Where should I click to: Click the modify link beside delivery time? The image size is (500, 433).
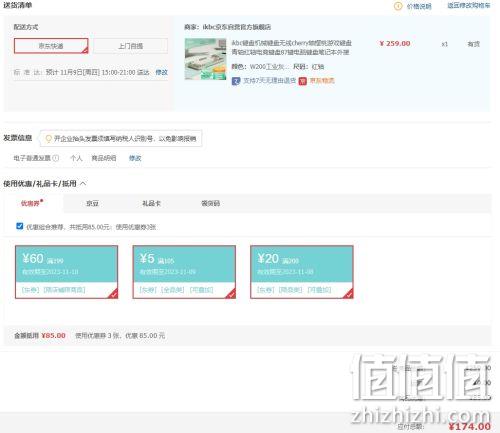tap(162, 72)
